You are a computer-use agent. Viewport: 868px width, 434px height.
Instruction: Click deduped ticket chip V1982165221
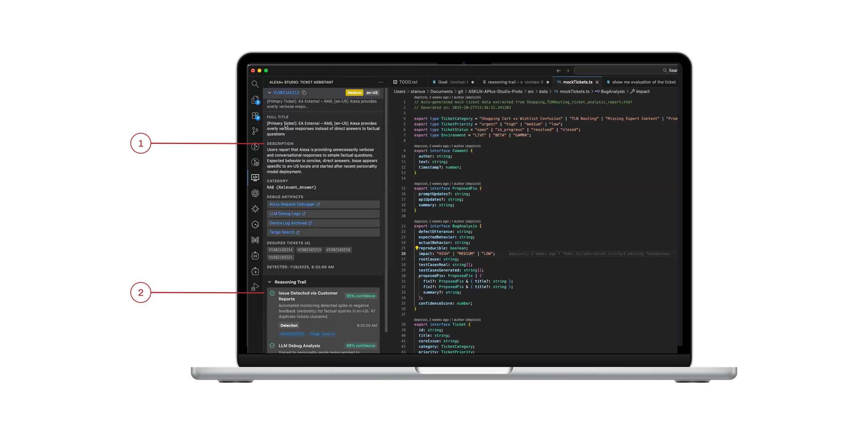pyautogui.click(x=280, y=258)
